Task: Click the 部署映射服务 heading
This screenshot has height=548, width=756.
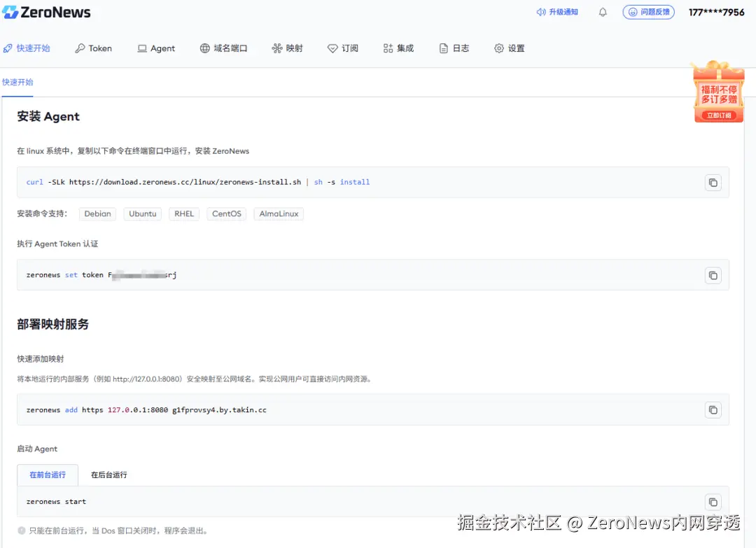Action: click(53, 324)
